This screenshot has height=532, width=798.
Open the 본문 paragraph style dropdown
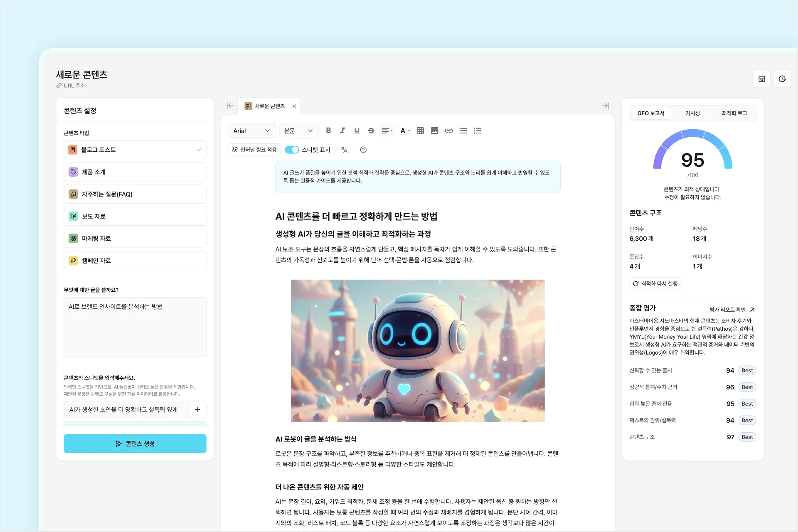coord(298,131)
